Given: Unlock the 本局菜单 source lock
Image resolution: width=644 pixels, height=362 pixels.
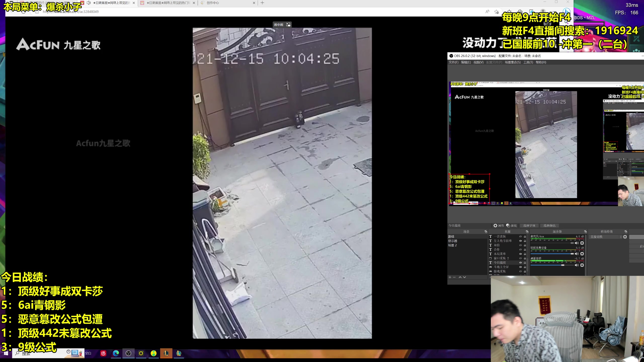Looking at the screenshot, I should (x=525, y=254).
